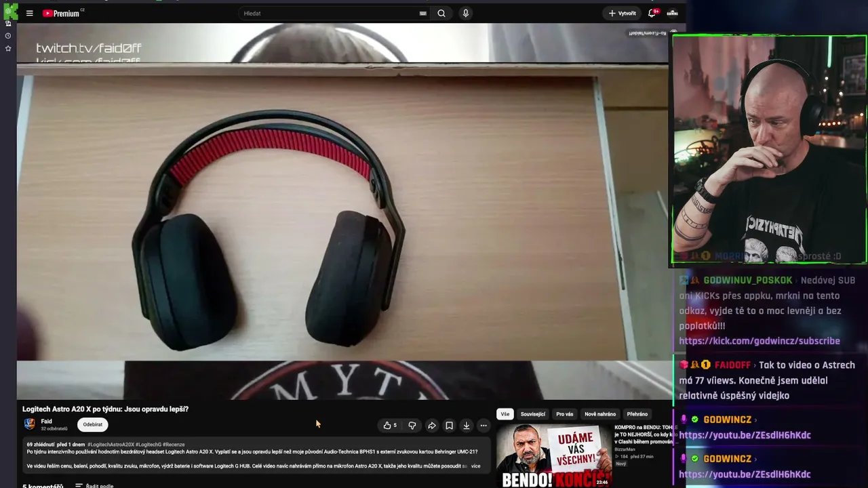The height and width of the screenshot is (488, 868).
Task: Open more actions three-dot menu
Action: tap(484, 426)
